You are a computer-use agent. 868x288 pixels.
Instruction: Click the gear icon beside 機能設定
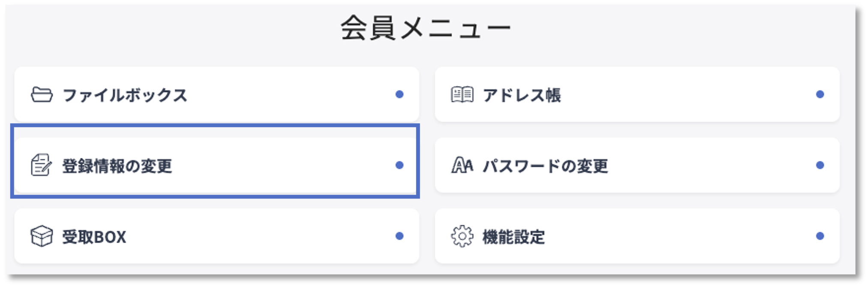[x=462, y=236]
